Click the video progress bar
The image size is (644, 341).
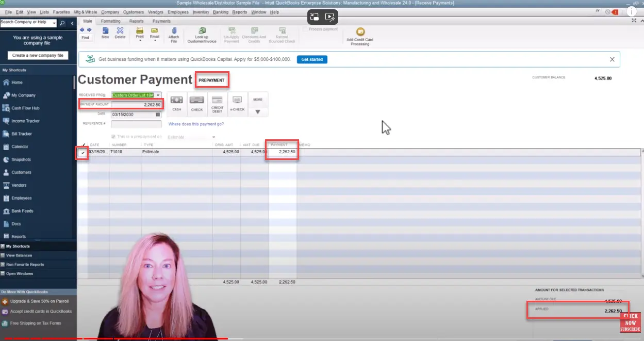(x=322, y=339)
